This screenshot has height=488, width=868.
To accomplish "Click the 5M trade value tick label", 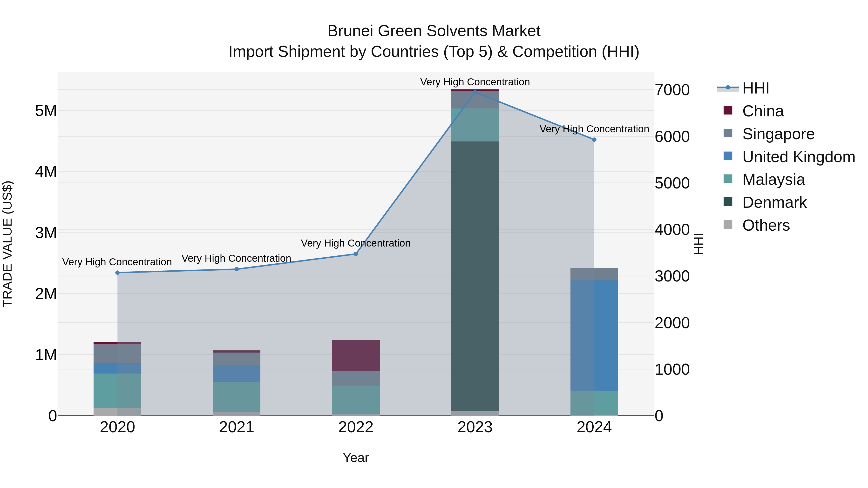I will 46,110.
